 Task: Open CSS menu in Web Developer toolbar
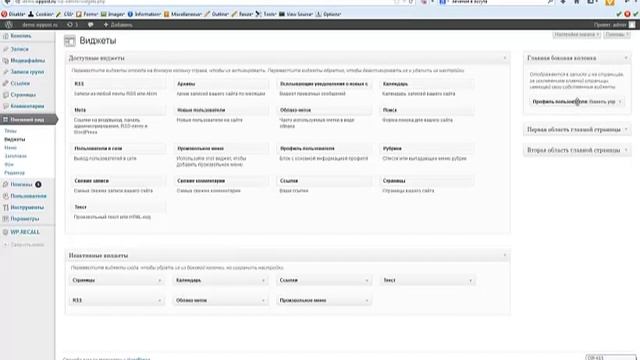[x=64, y=14]
